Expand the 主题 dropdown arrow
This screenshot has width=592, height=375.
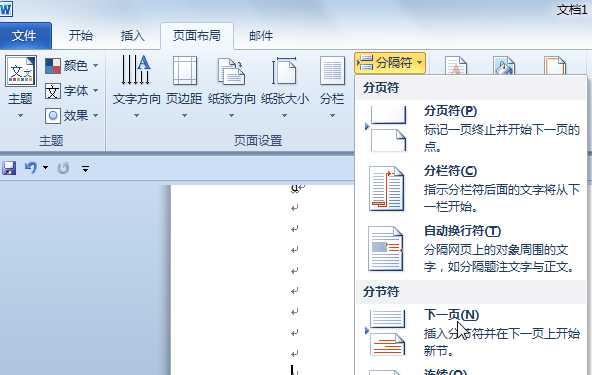tap(20, 115)
